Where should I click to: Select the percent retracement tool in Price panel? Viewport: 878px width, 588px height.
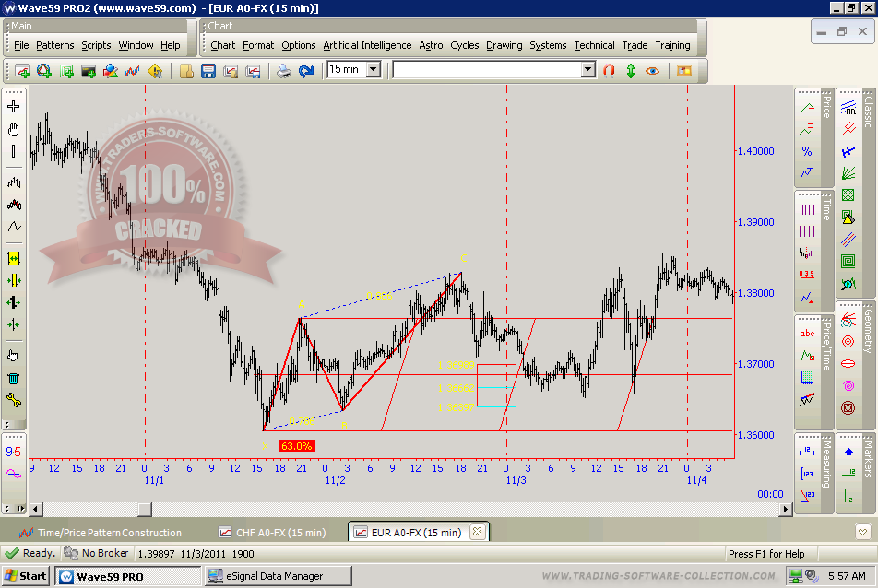pyautogui.click(x=807, y=151)
